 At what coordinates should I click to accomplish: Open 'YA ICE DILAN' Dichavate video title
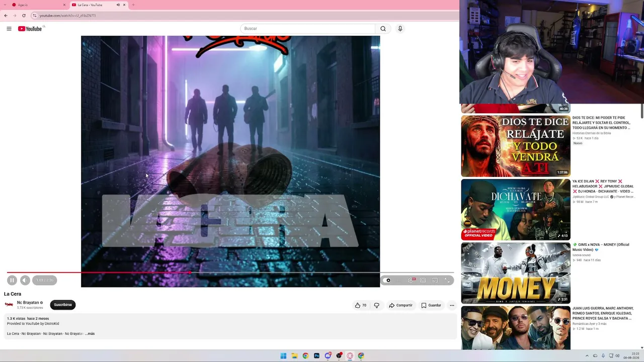point(603,187)
